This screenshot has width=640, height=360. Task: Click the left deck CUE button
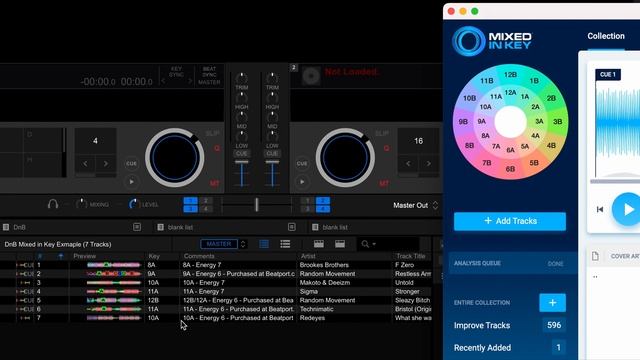point(131,164)
